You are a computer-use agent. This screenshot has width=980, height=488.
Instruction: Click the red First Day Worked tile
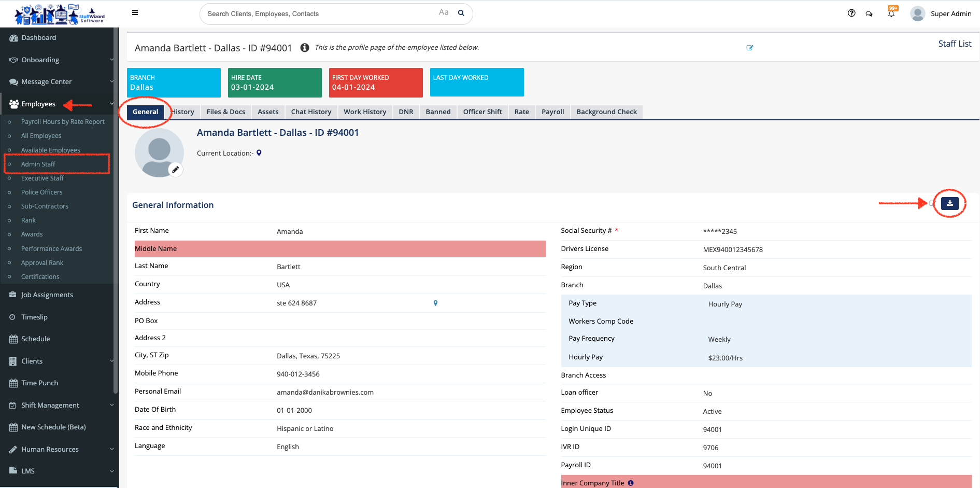[376, 82]
